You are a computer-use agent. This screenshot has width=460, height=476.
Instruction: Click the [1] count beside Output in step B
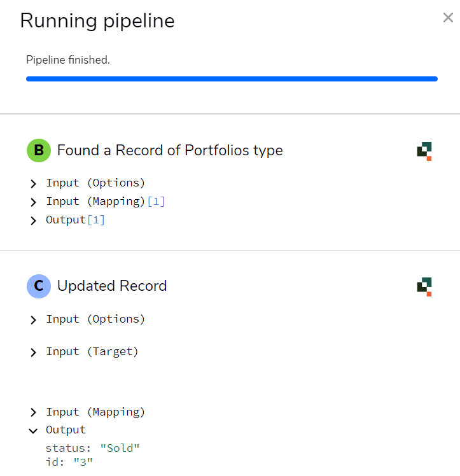(96, 220)
